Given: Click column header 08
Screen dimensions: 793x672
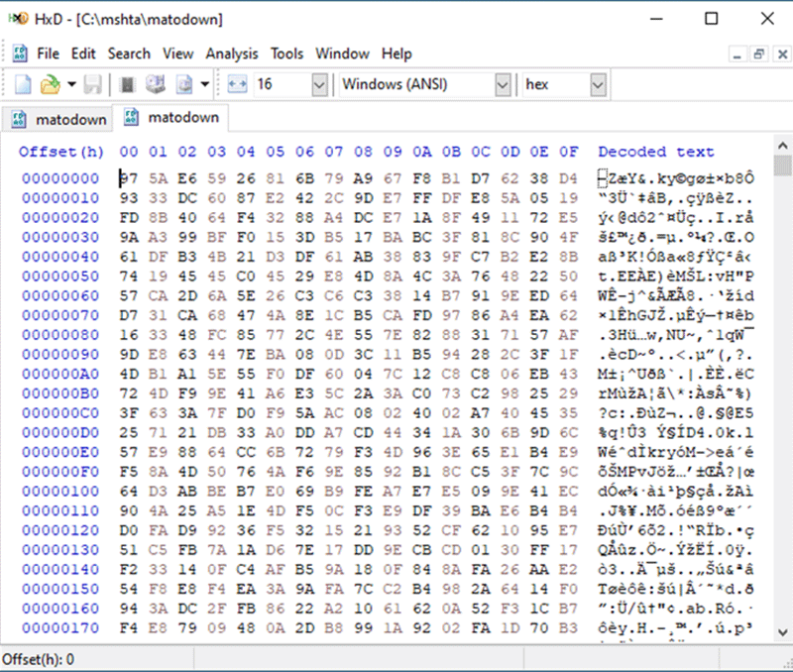Looking at the screenshot, I should click(363, 152).
